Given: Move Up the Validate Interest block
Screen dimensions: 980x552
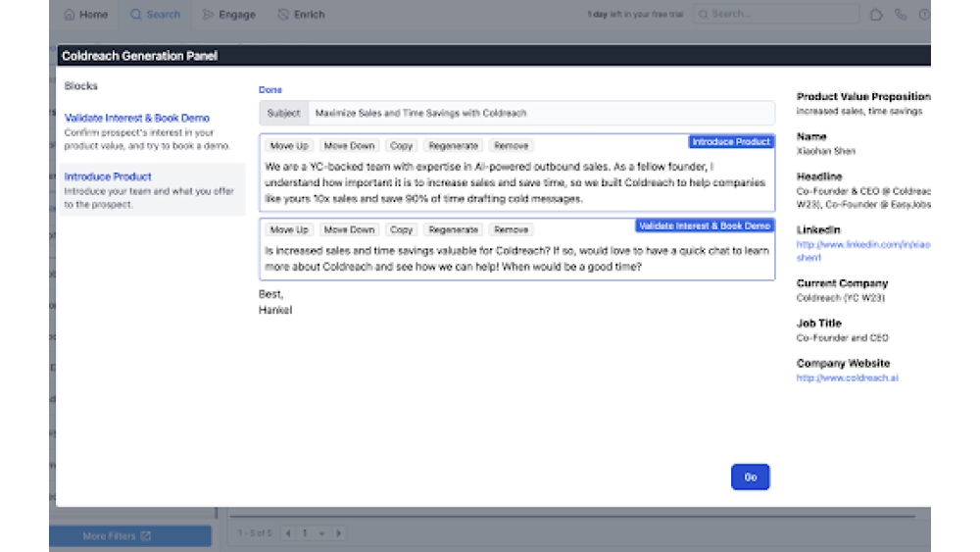Looking at the screenshot, I should pos(289,230).
